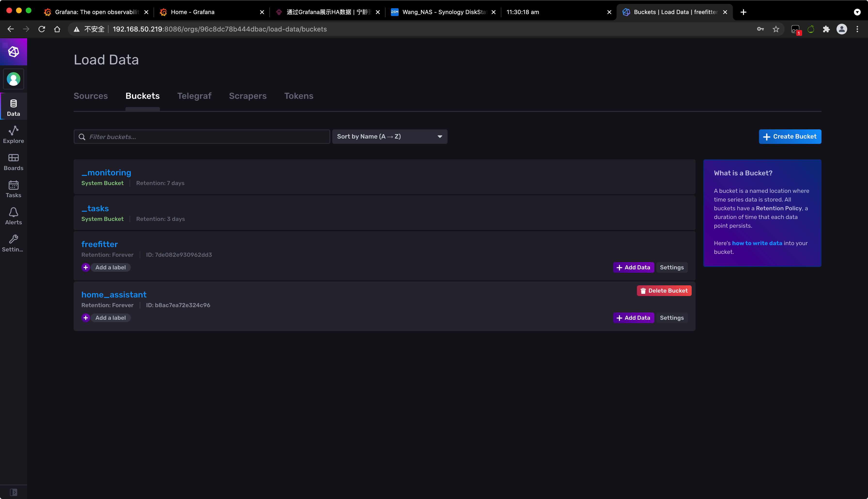Click the home_assistant ID b8ac7ea72e324c96 text
868x499 pixels.
178,305
